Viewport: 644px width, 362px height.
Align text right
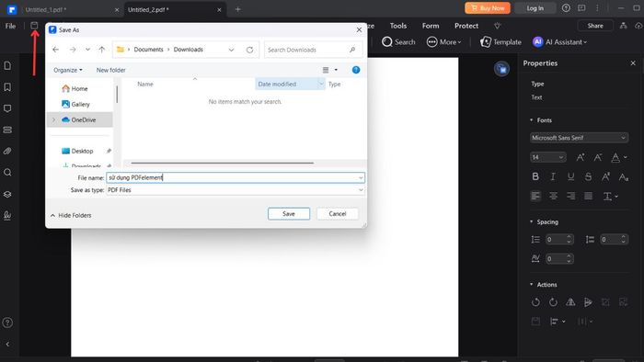[571, 196]
